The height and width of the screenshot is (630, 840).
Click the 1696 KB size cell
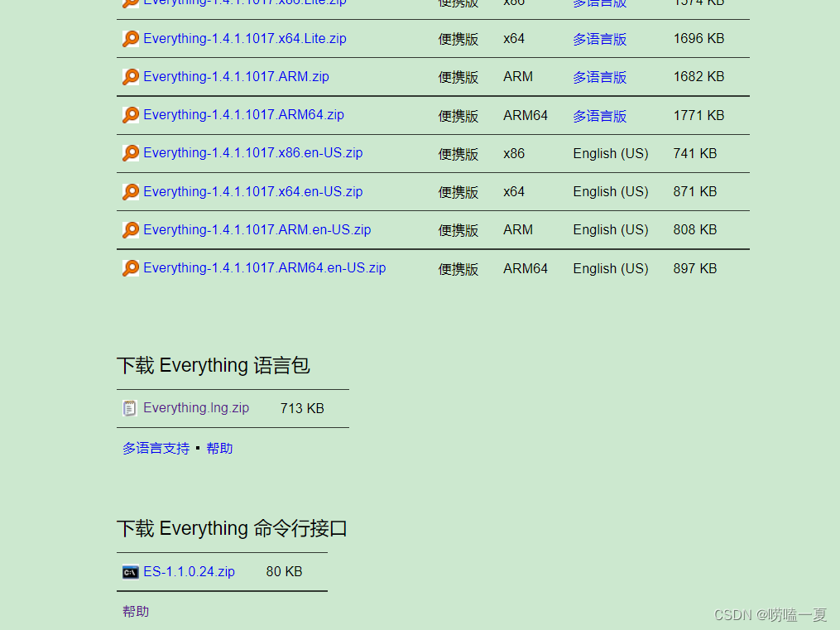698,39
